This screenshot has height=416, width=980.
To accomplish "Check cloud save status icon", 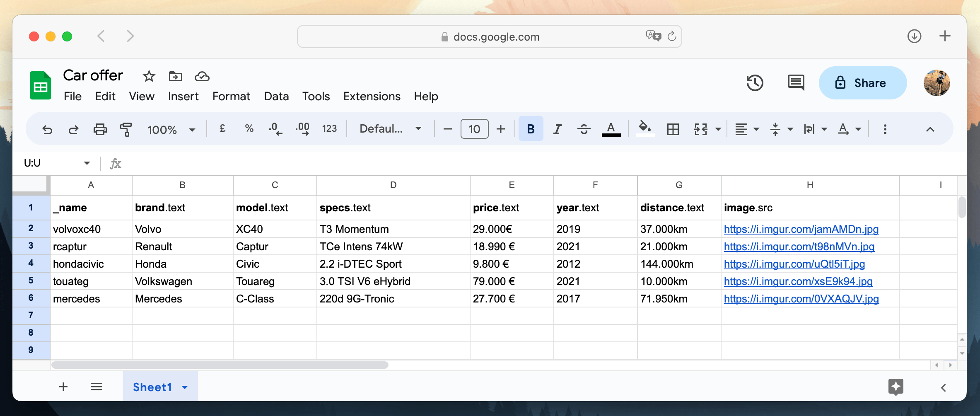I will [202, 76].
